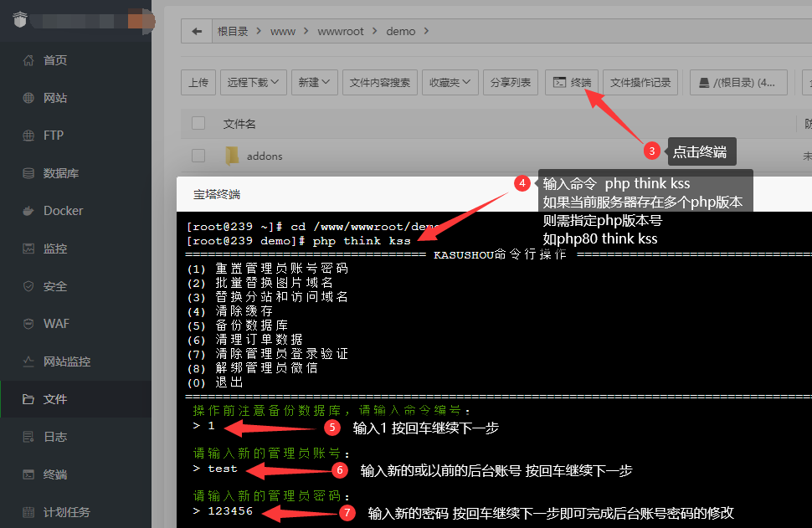Click 根目录 in breadcrumb path
Screen dimensions: 812x528
point(233,32)
